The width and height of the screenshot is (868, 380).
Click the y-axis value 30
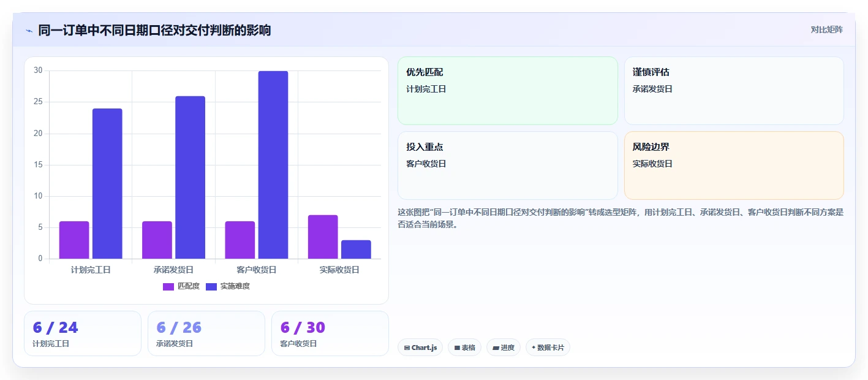pos(38,70)
